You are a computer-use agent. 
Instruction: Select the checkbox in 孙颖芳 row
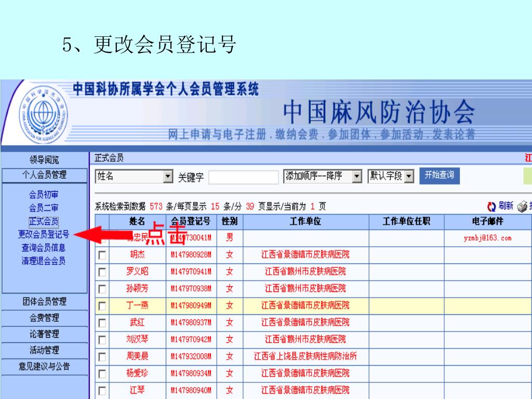click(x=102, y=289)
